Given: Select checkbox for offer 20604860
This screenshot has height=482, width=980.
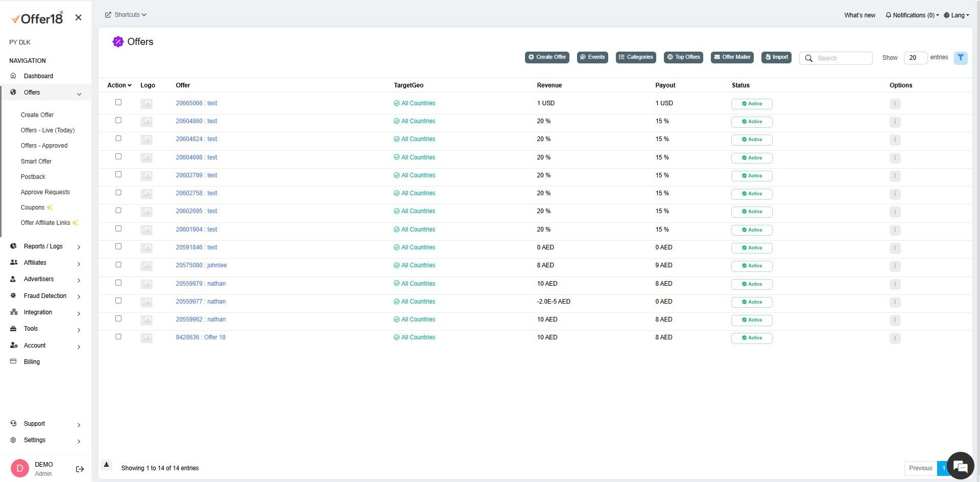Looking at the screenshot, I should point(118,120).
